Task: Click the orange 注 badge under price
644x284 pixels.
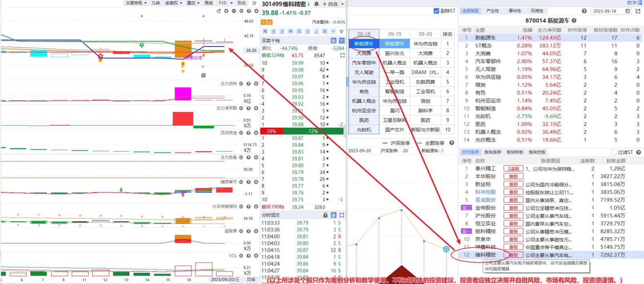Action: (270, 22)
